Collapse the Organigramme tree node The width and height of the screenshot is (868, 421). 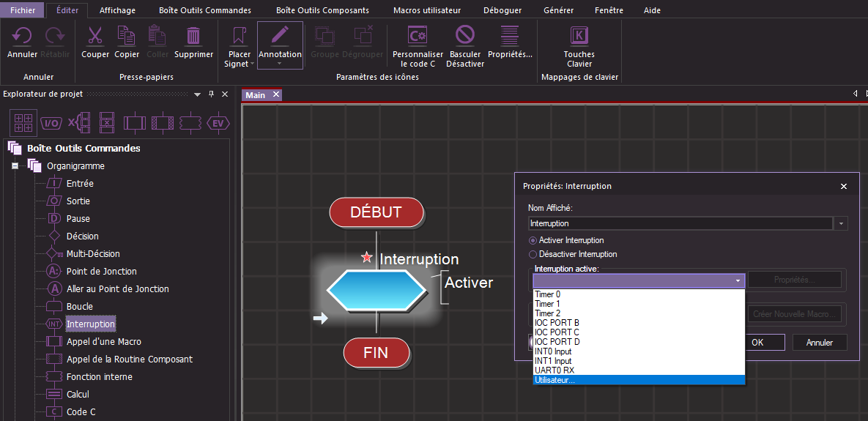(x=15, y=166)
